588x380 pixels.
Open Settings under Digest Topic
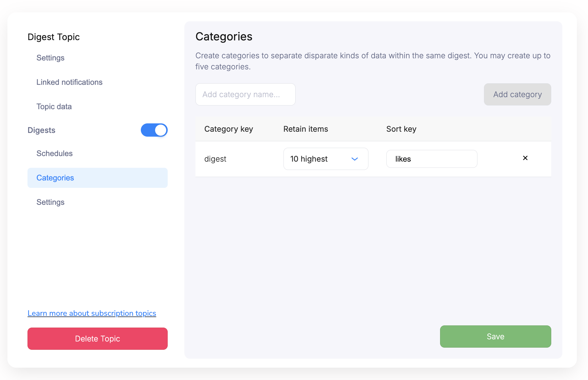(x=50, y=58)
